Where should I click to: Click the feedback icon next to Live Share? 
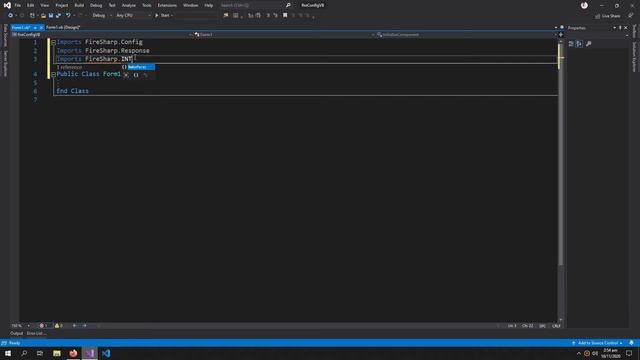coord(631,16)
